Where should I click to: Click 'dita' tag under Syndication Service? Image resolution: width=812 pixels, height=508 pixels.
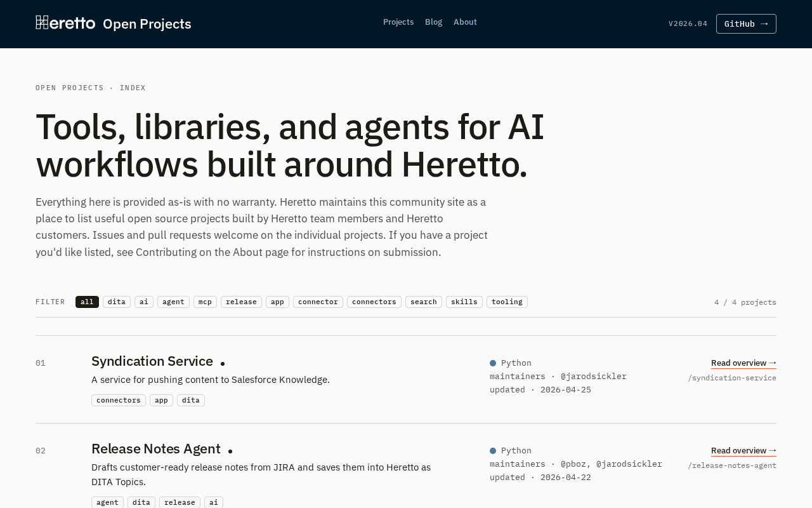click(x=191, y=400)
